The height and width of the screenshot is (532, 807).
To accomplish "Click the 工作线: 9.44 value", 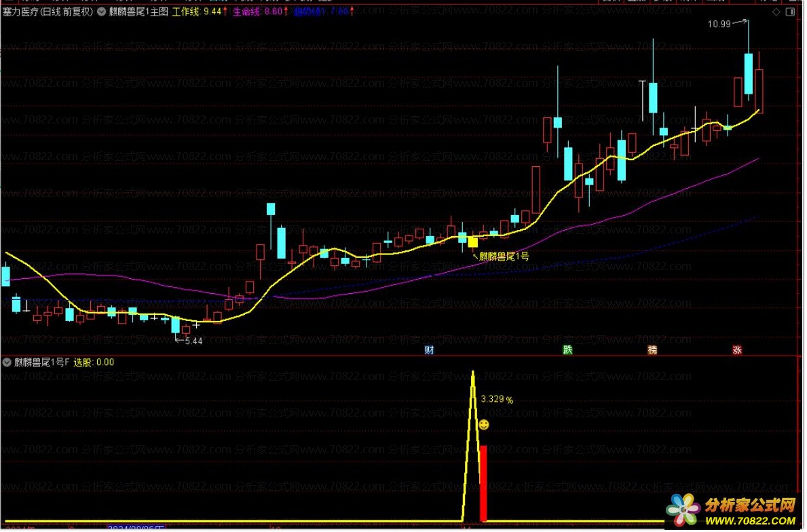I will (x=198, y=12).
